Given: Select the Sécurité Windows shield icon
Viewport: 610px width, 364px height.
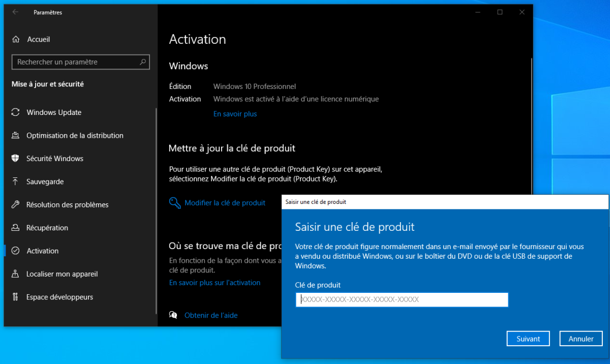Looking at the screenshot, I should [x=16, y=158].
